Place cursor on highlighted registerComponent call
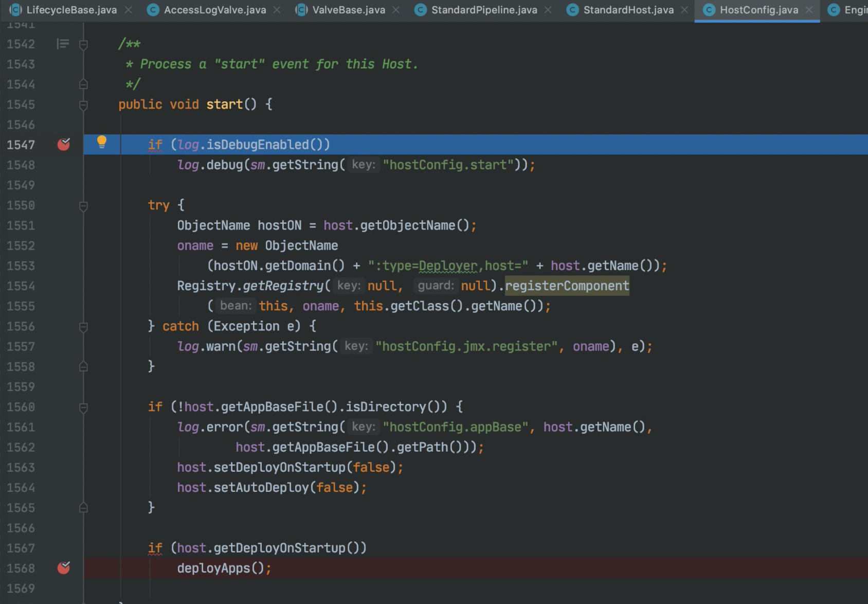 567,286
